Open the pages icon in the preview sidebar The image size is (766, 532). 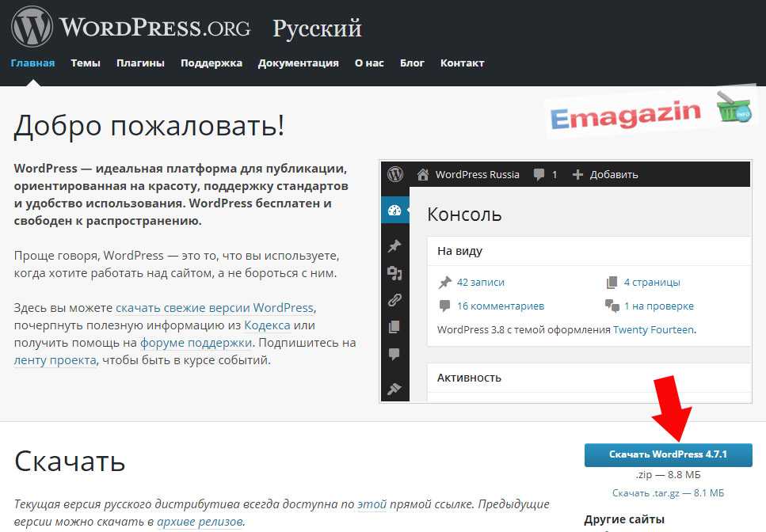click(394, 326)
